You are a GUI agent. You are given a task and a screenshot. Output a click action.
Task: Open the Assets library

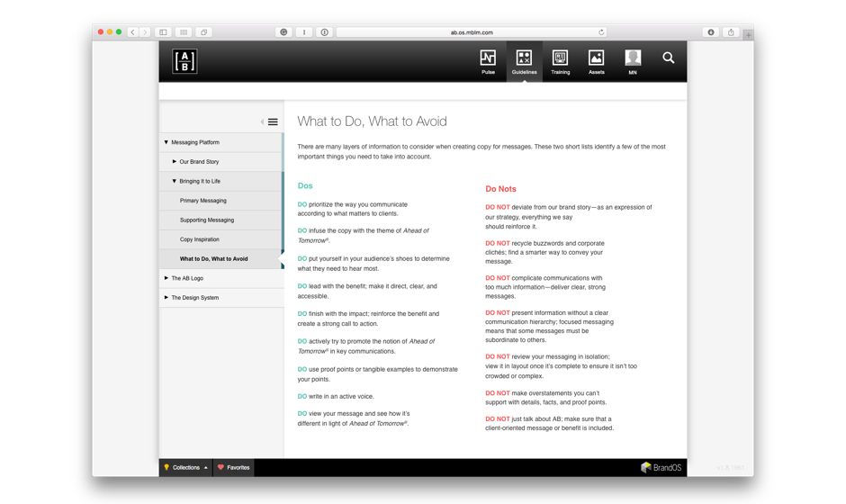[x=596, y=62]
